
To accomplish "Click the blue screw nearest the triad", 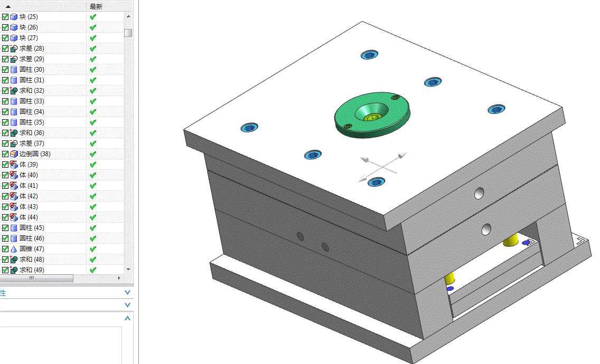I will coord(376,182).
